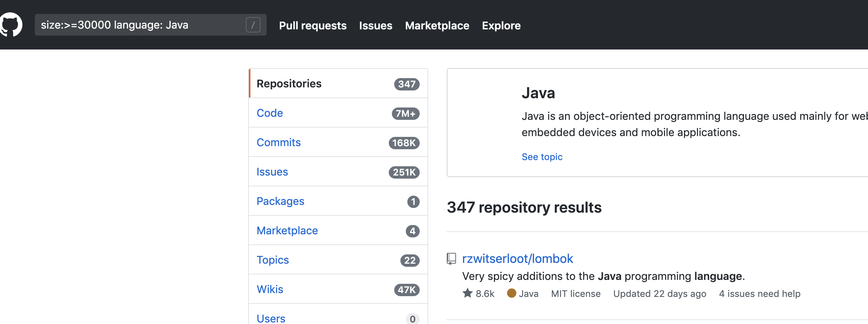This screenshot has width=868, height=324.
Task: Click the Java language color dot
Action: [512, 293]
